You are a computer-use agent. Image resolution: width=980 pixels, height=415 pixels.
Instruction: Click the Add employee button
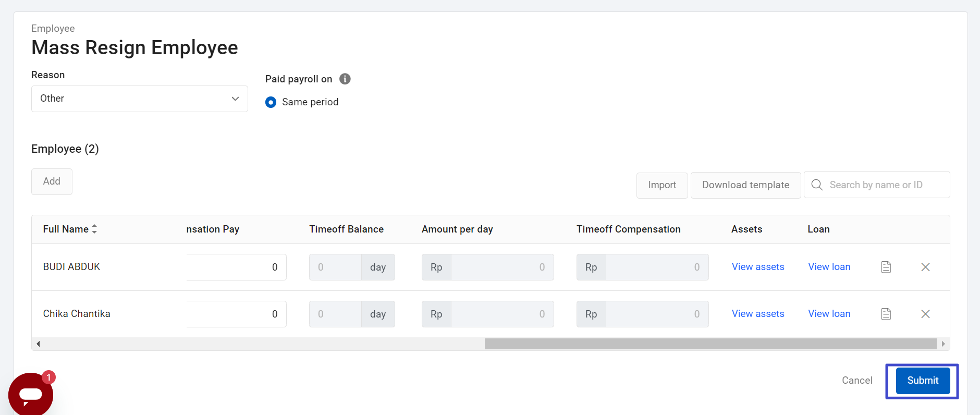[52, 181]
